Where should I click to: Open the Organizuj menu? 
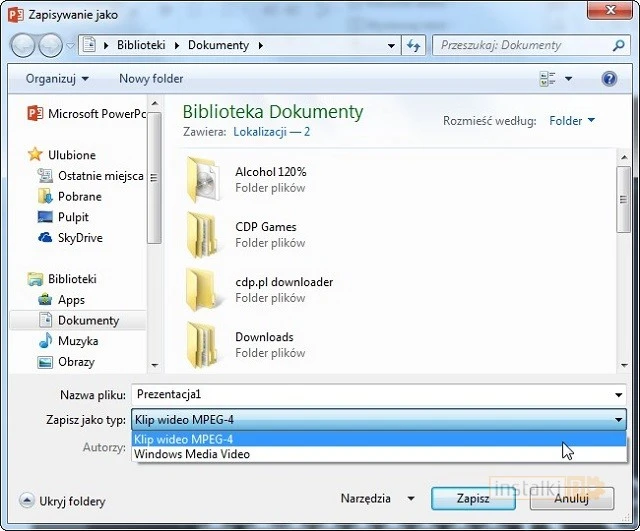coord(57,78)
